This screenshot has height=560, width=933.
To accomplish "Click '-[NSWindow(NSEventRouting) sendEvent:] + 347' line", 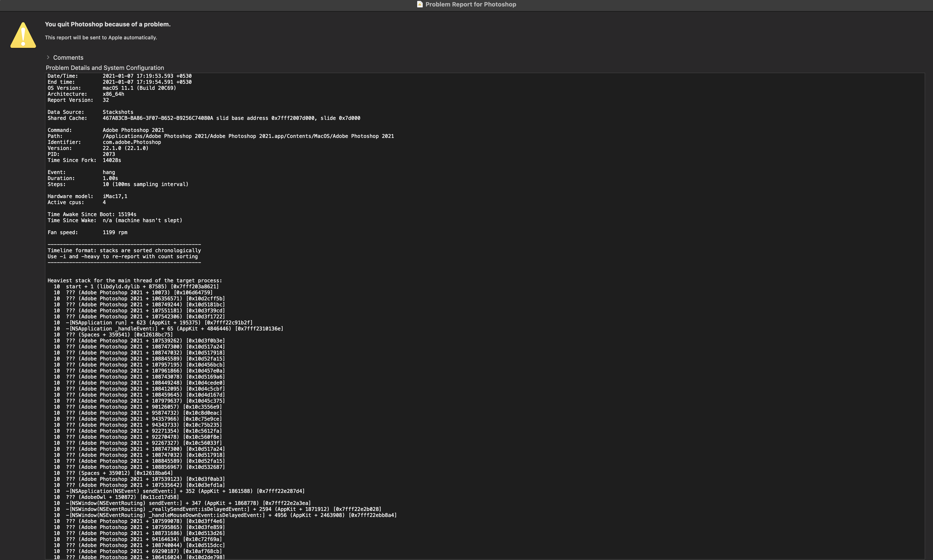I will coord(182,503).
